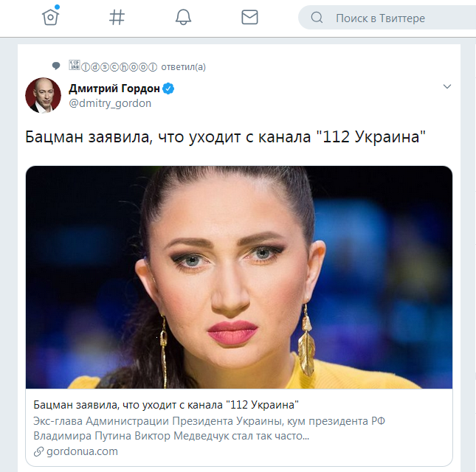
Task: Click the Дмитрий Гордон display name
Action: coord(114,88)
